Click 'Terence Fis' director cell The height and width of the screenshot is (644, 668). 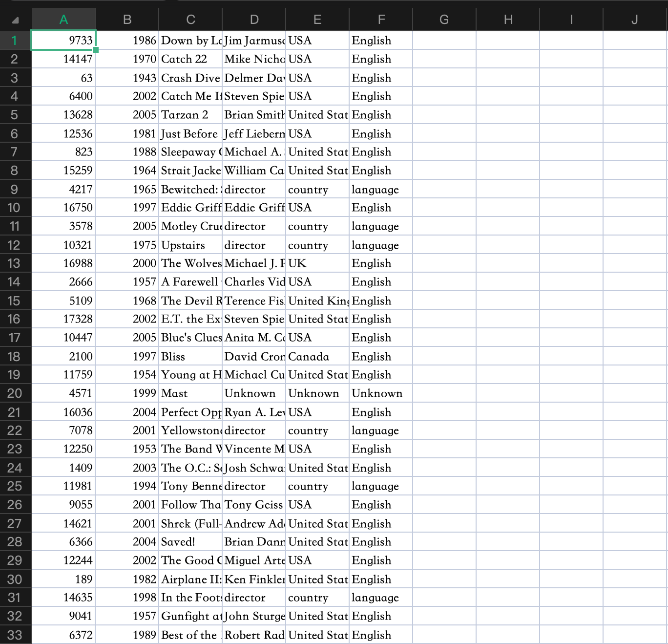(x=254, y=301)
